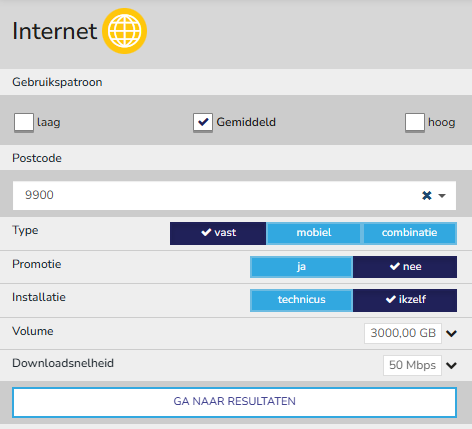
Task: Choose 'combinatie' as the type
Action: point(409,233)
